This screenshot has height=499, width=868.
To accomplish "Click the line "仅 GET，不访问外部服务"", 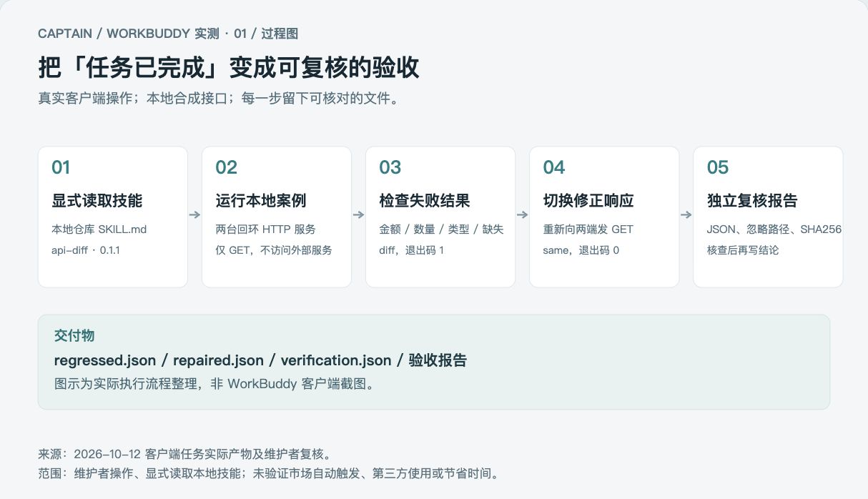I will pyautogui.click(x=274, y=250).
